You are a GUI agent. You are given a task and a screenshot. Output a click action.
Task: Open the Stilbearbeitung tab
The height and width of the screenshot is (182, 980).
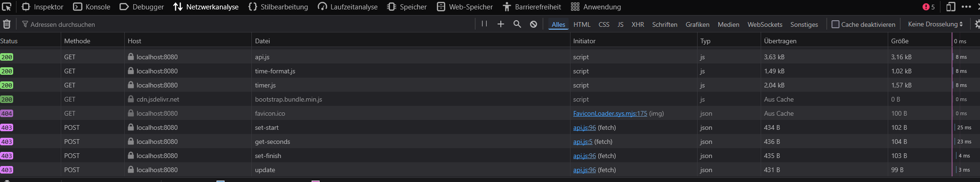[278, 7]
